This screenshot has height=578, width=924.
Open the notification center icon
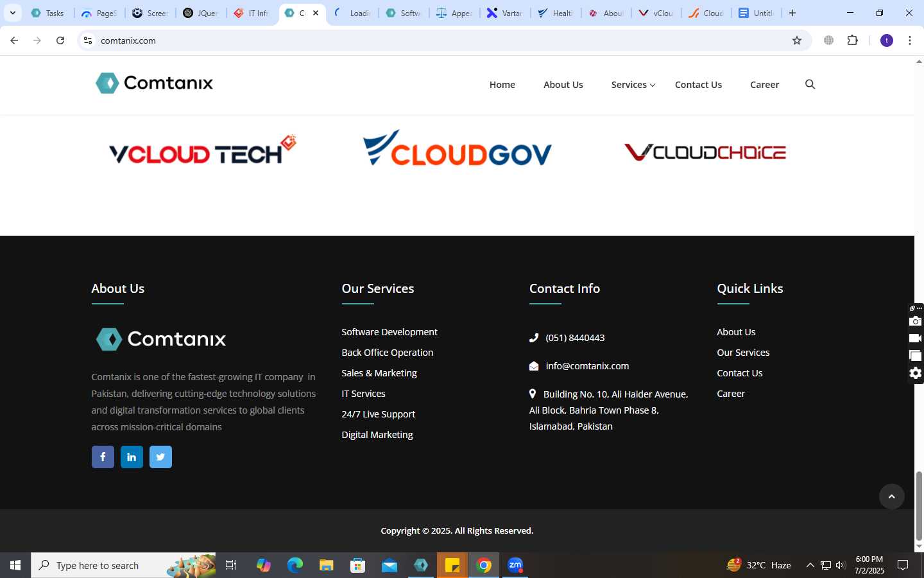tap(903, 565)
